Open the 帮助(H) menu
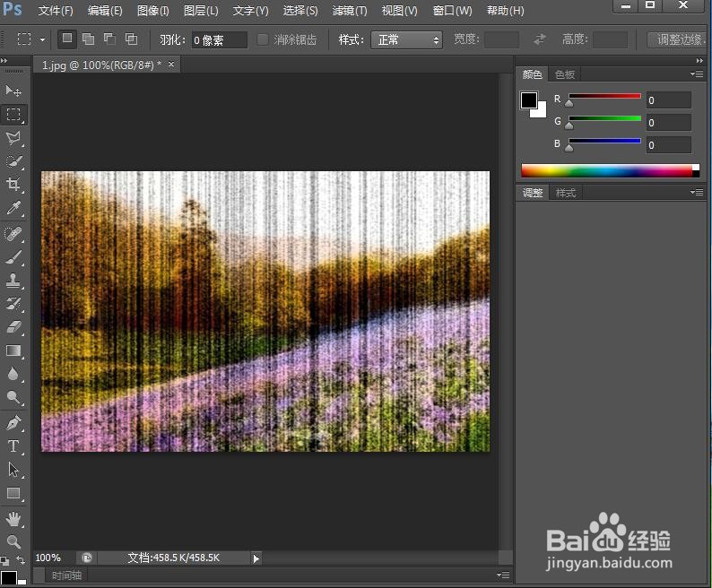This screenshot has width=712, height=588. coord(506,11)
